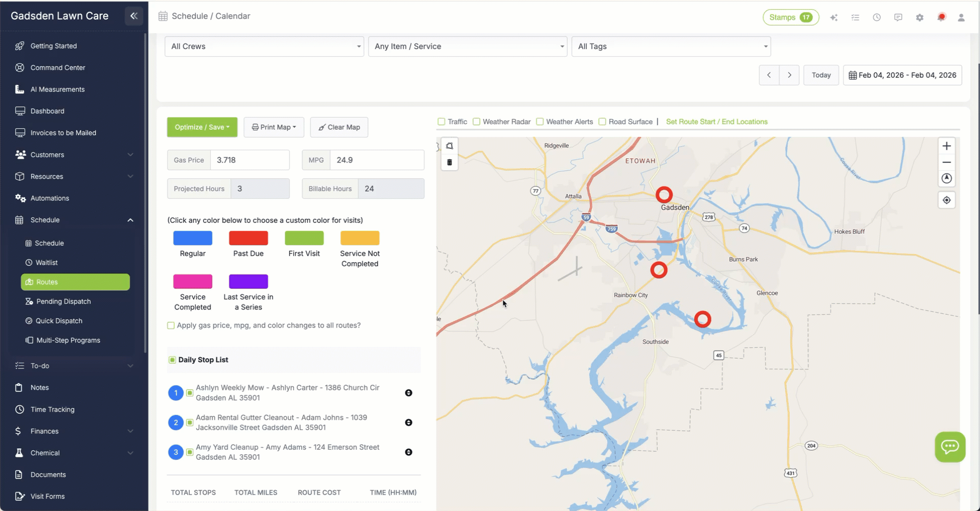Open the settings gear in the top bar
This screenshot has width=980, height=511.
click(920, 17)
